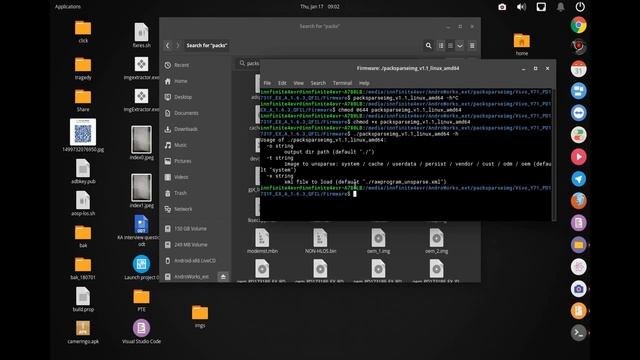
Task: Select Home in the file manager sidebar
Action: pos(196,81)
